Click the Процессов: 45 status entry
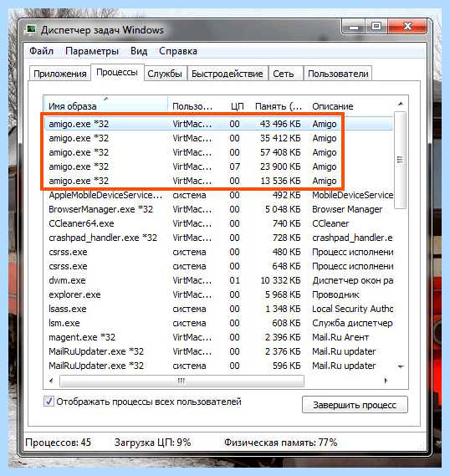This screenshot has width=450, height=476. tap(58, 443)
